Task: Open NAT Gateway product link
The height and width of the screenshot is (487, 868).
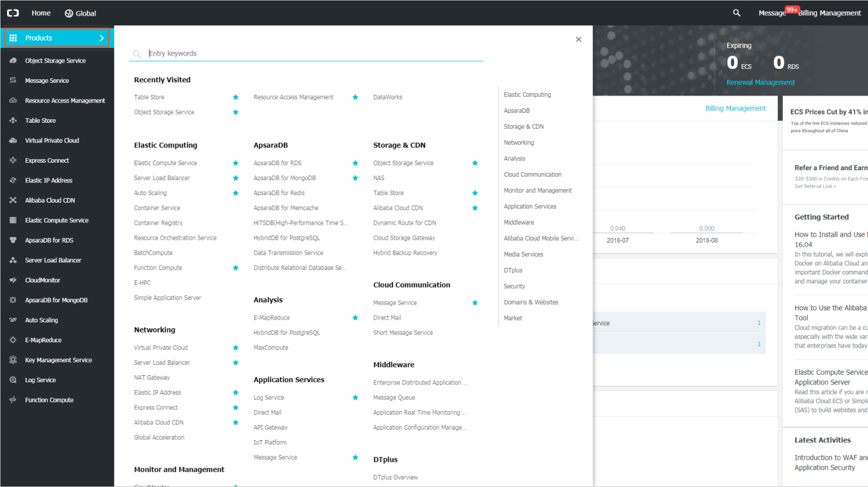Action: click(152, 378)
